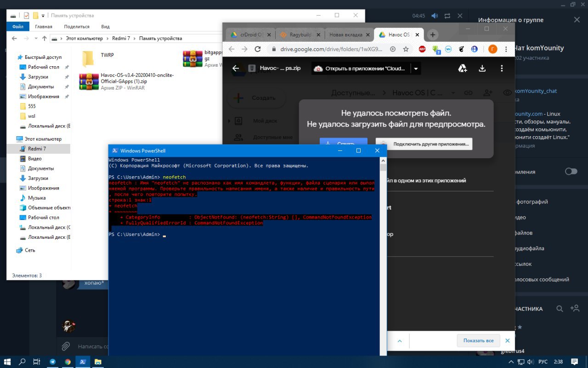This screenshot has height=368, width=588.
Task: Click the GNOME foot extension icon
Action: coord(462,49)
